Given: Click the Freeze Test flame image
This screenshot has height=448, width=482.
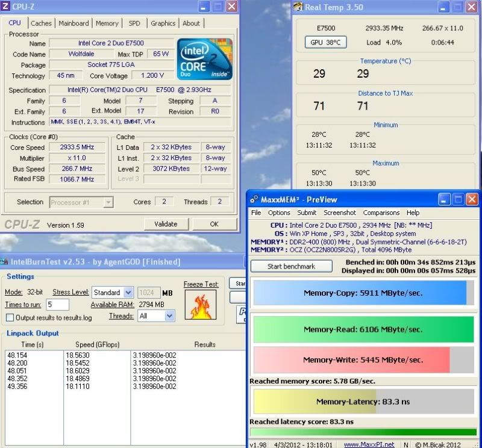Looking at the screenshot, I should pyautogui.click(x=201, y=305).
